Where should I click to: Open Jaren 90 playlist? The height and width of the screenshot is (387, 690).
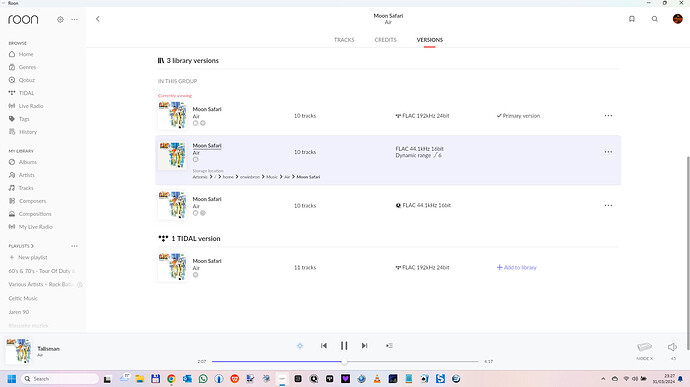click(18, 312)
